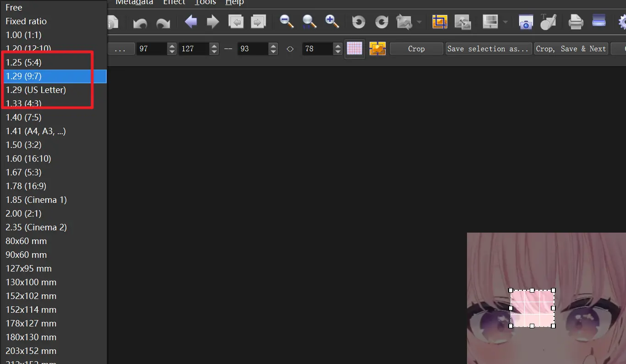The height and width of the screenshot is (364, 626).
Task: Select the Free crop ratio option
Action: point(14,8)
